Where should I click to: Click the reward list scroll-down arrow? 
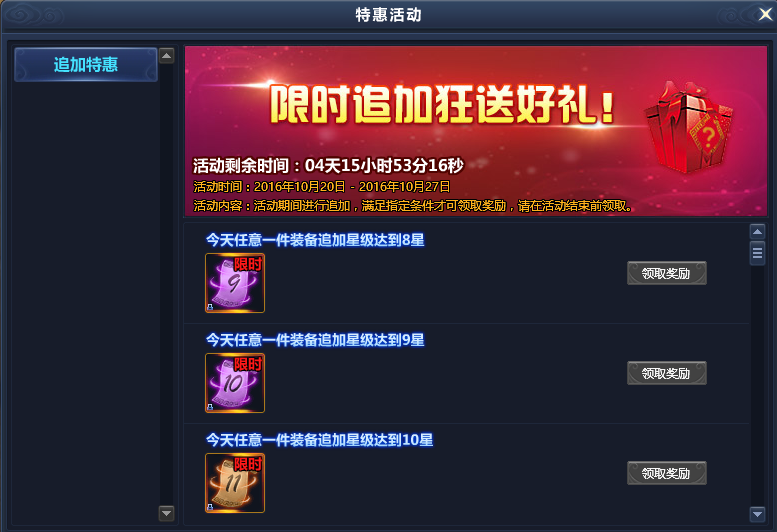(757, 514)
